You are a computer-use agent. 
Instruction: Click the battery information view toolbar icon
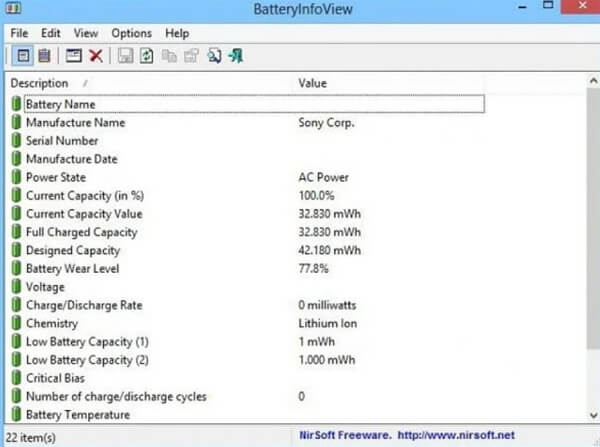[23, 55]
